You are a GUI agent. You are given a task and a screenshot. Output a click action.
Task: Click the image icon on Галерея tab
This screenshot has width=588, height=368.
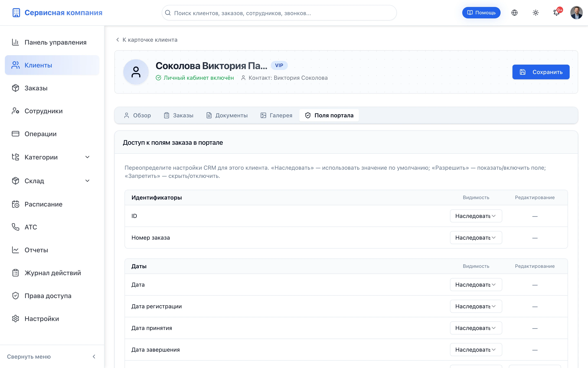pyautogui.click(x=263, y=115)
